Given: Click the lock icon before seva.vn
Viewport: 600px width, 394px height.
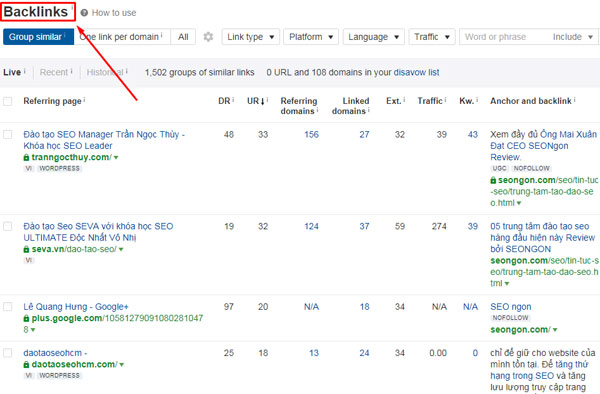Looking at the screenshot, I should tap(26, 249).
